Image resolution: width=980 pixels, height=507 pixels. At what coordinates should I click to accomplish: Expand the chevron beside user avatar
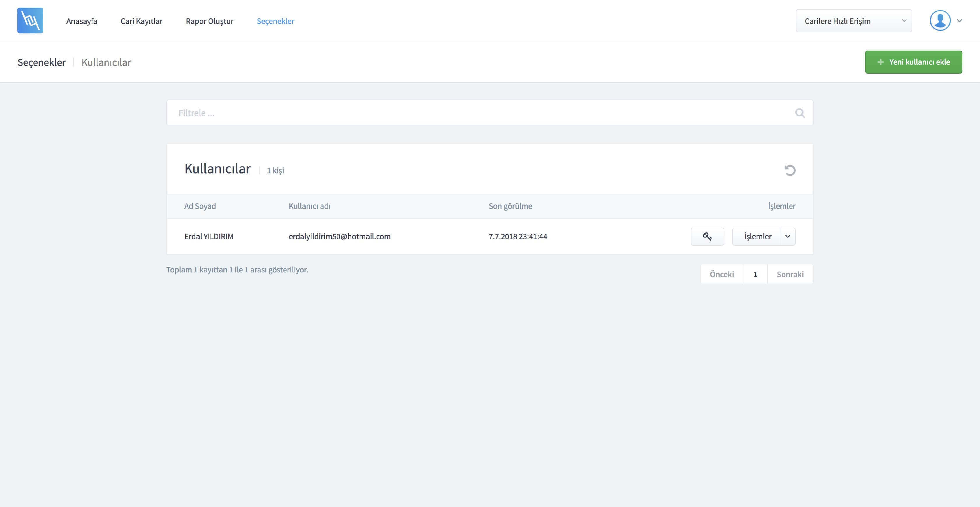960,21
